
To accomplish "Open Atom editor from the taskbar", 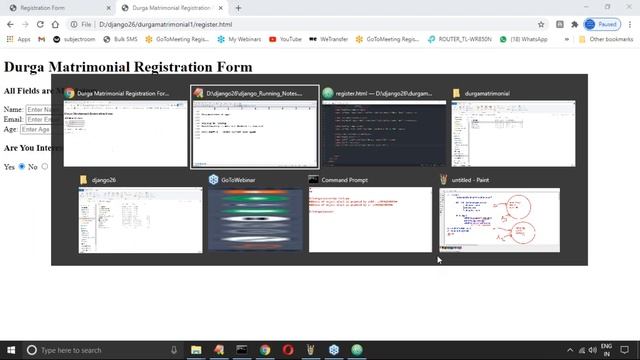I will click(357, 350).
